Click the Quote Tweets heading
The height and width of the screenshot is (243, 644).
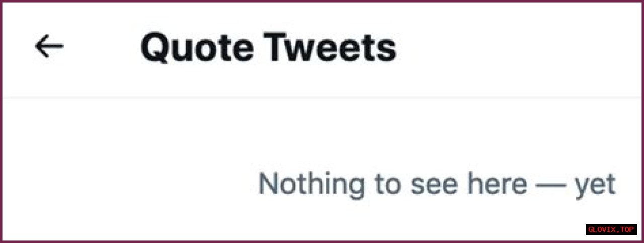268,48
